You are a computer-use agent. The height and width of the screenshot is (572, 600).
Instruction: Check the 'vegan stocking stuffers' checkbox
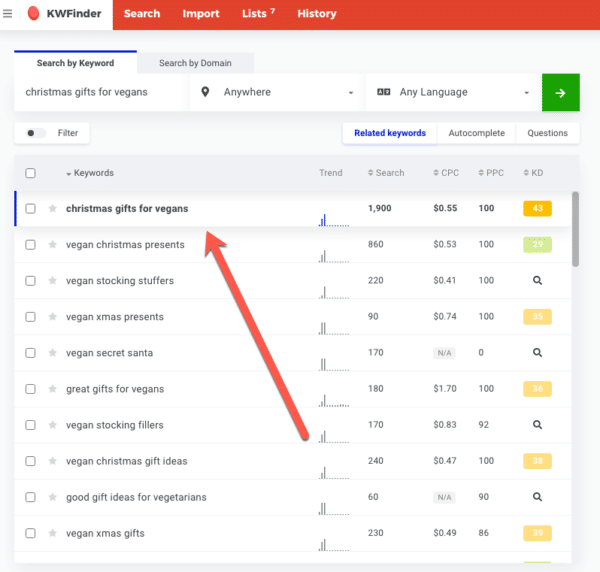pyautogui.click(x=31, y=281)
